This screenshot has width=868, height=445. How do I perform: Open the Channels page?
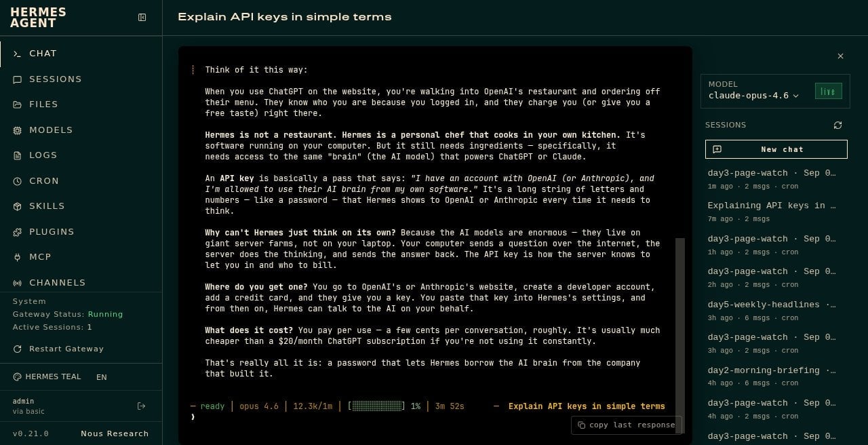coord(81,283)
